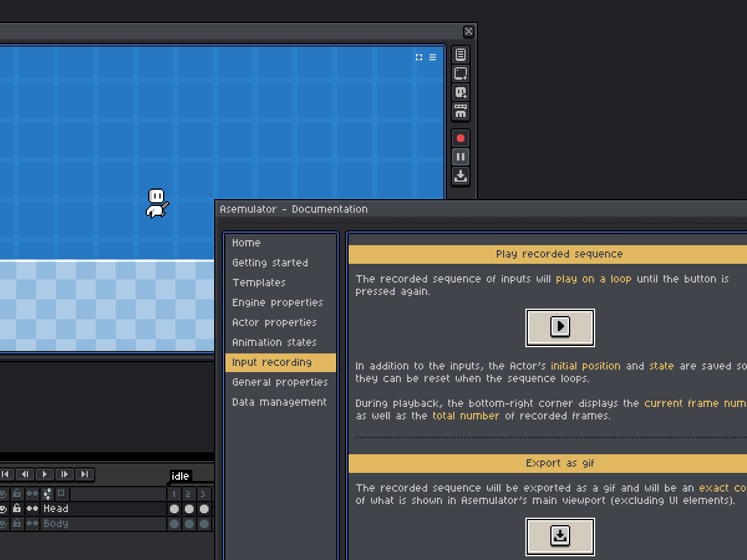Click the add actor face-plus icon
Viewport: 747px width, 560px height.
(x=461, y=93)
